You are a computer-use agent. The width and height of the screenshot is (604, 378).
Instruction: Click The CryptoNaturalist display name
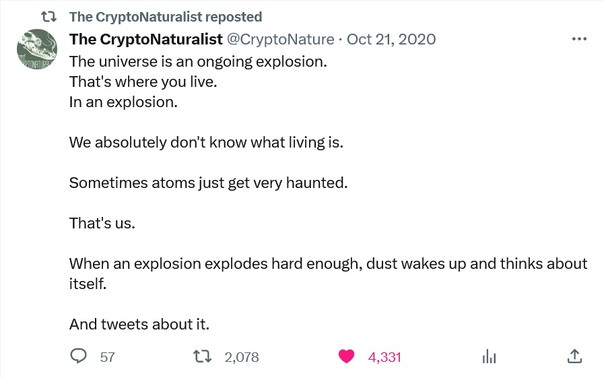coord(146,39)
